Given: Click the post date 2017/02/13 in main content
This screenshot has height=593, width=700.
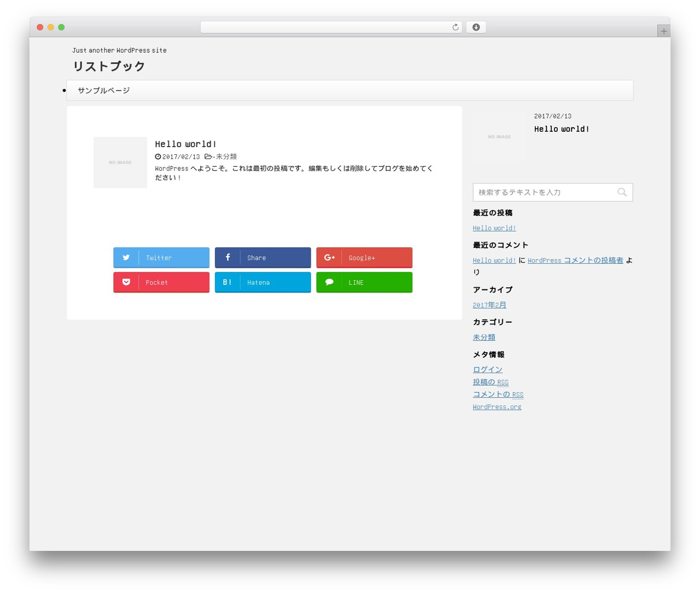Looking at the screenshot, I should 181,156.
